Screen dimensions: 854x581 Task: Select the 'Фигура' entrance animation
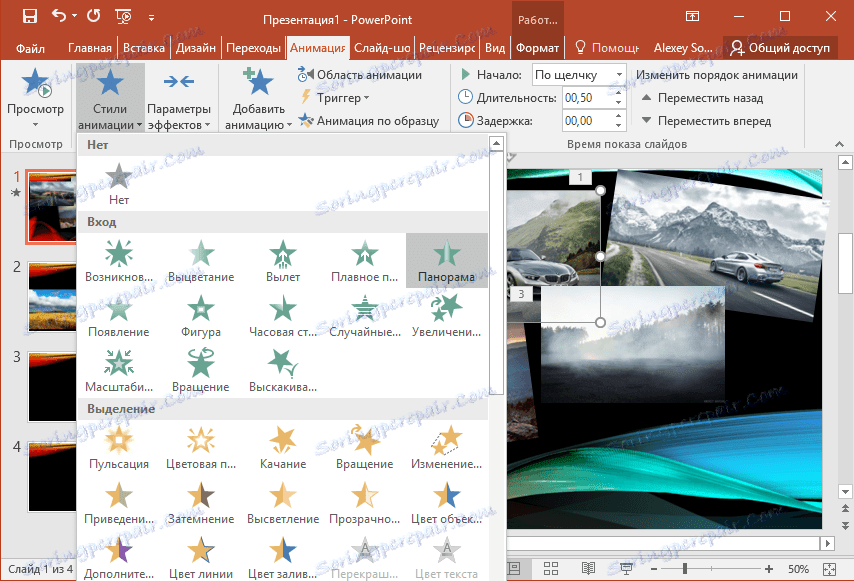[x=201, y=312]
